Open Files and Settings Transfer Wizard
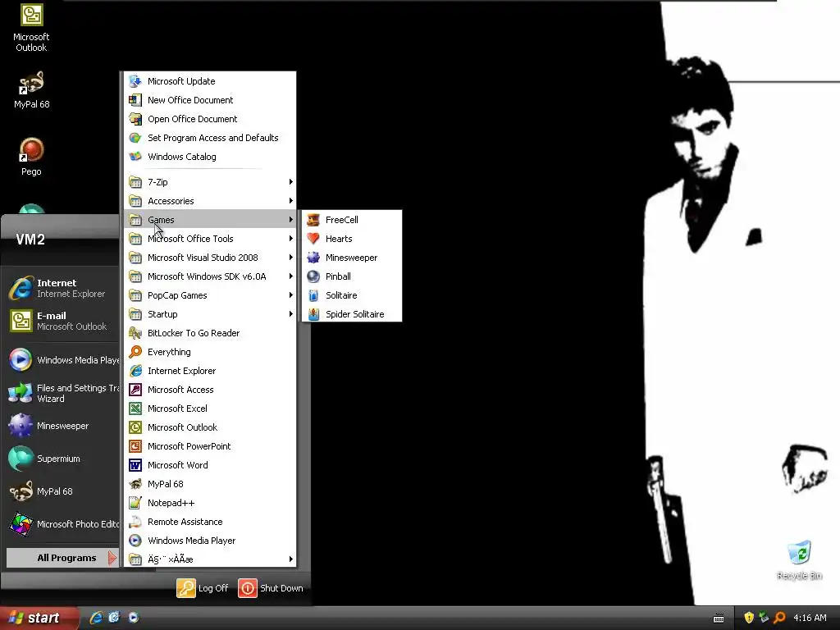This screenshot has width=840, height=630. (62, 393)
